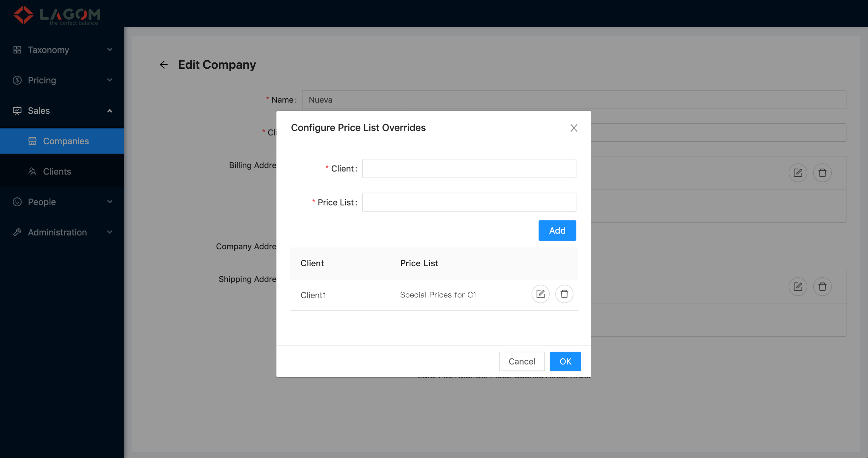Edit the Client1 price list override
This screenshot has height=458, width=868.
[x=540, y=294]
